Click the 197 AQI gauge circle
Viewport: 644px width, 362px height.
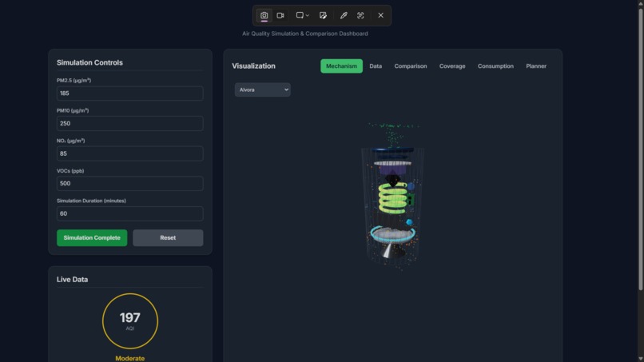(130, 321)
